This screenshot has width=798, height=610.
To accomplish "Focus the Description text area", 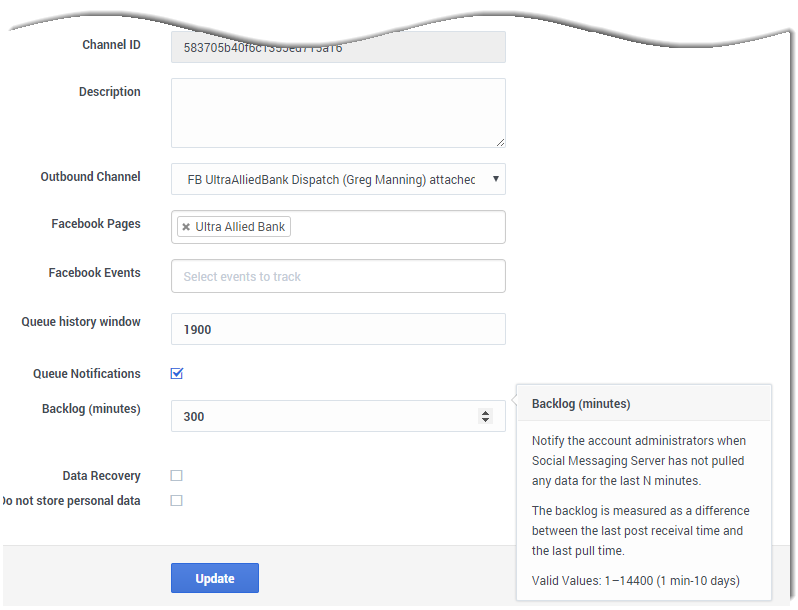I will [338, 113].
